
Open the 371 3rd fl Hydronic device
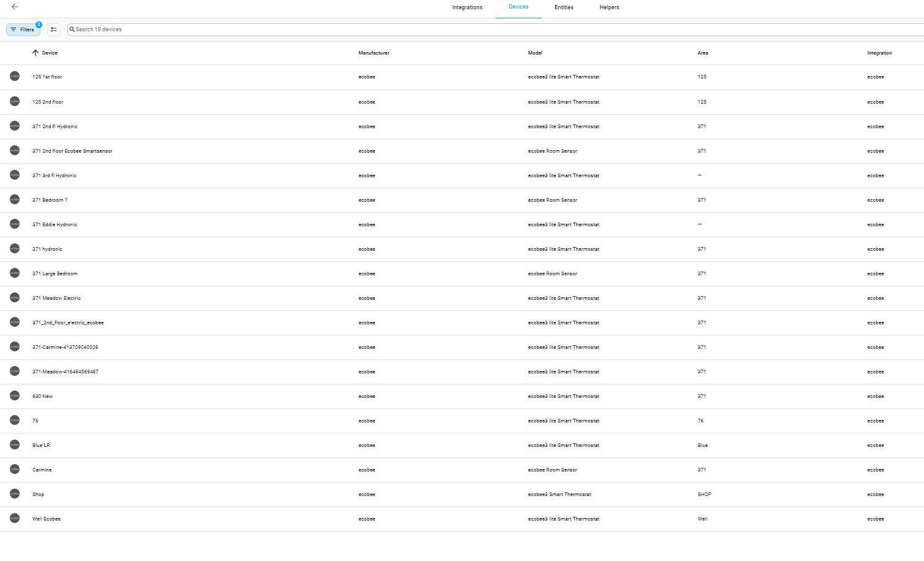pyautogui.click(x=55, y=175)
